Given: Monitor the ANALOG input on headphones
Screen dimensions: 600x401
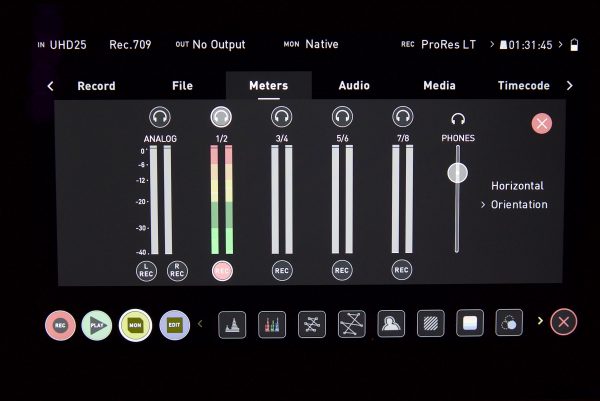Looking at the screenshot, I should click(x=160, y=116).
